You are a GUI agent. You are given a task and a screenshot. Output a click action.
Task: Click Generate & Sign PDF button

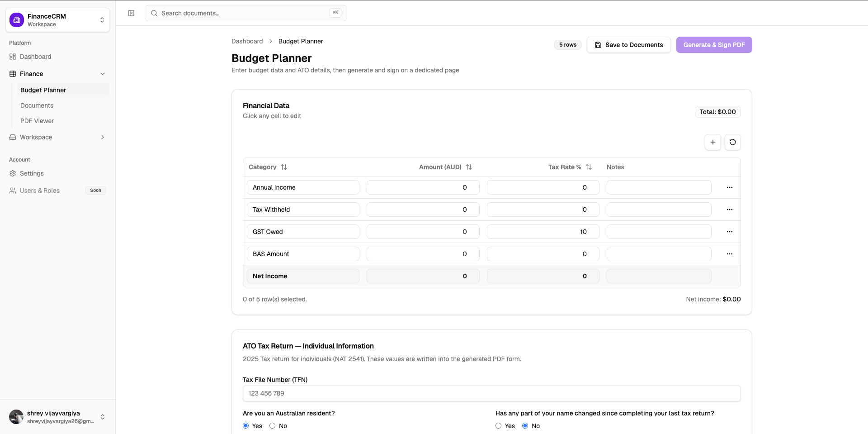(714, 45)
